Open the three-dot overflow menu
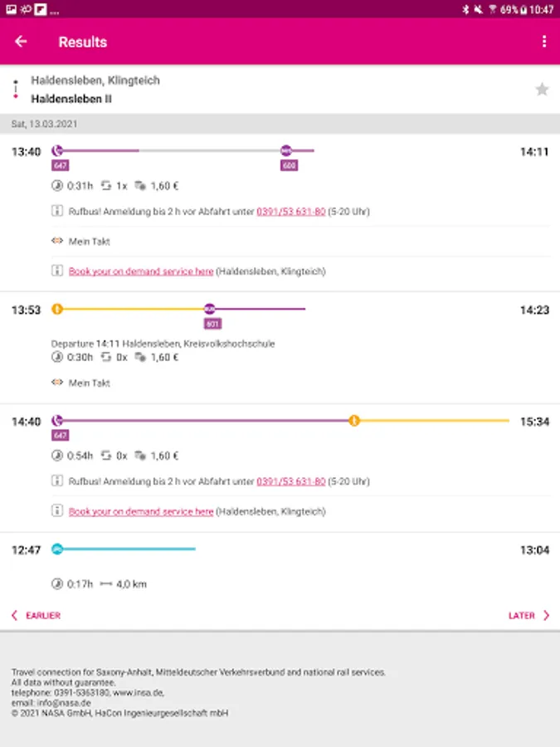This screenshot has height=747, width=560. tap(544, 41)
